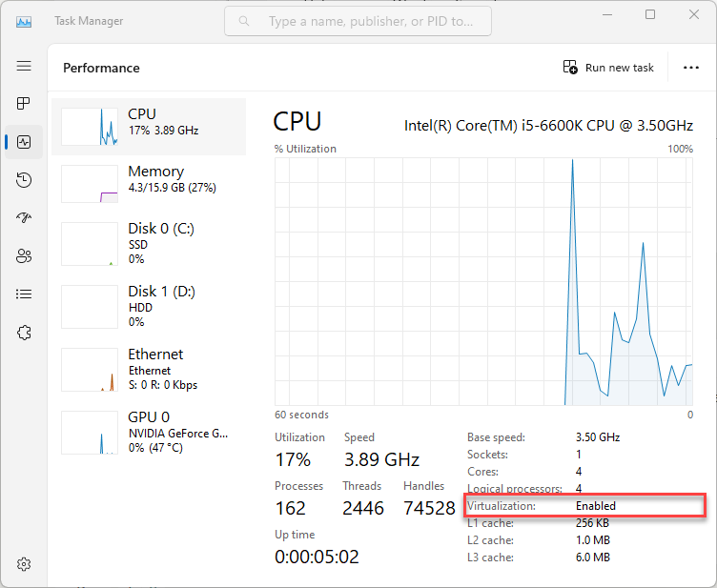This screenshot has height=588, width=717.
Task: Select Disk 0 (C:) SSD item
Action: (149, 243)
